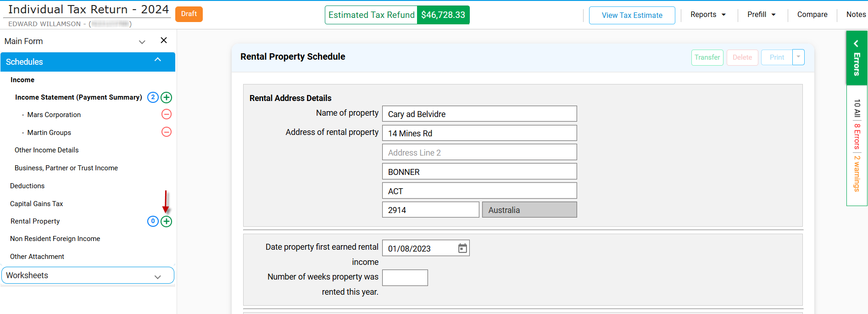Add a new Rental Property schedule

[x=167, y=221]
